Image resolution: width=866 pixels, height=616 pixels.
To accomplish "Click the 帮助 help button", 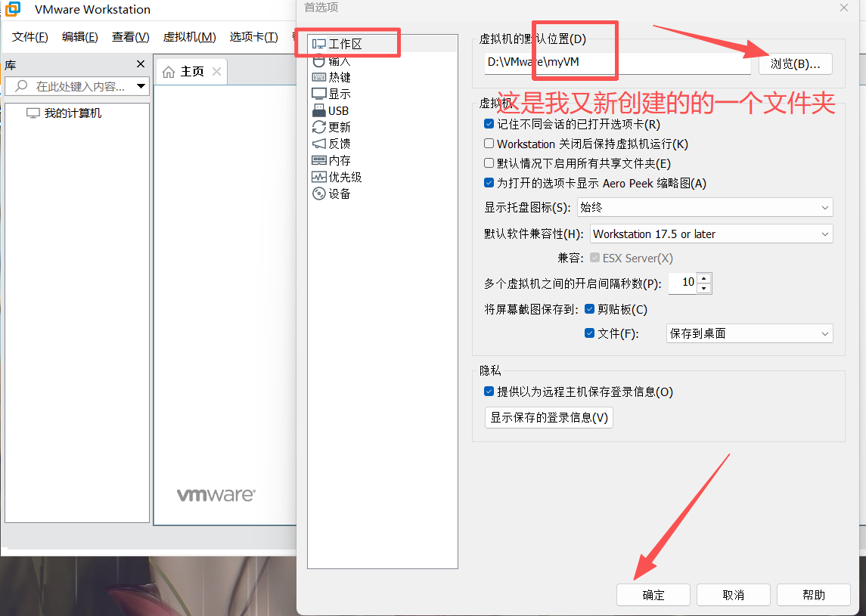I will (814, 595).
